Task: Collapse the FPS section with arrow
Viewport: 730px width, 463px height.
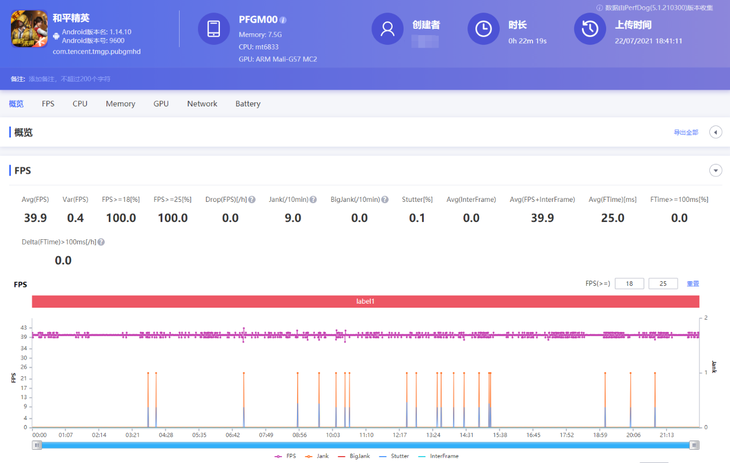Action: pyautogui.click(x=715, y=171)
